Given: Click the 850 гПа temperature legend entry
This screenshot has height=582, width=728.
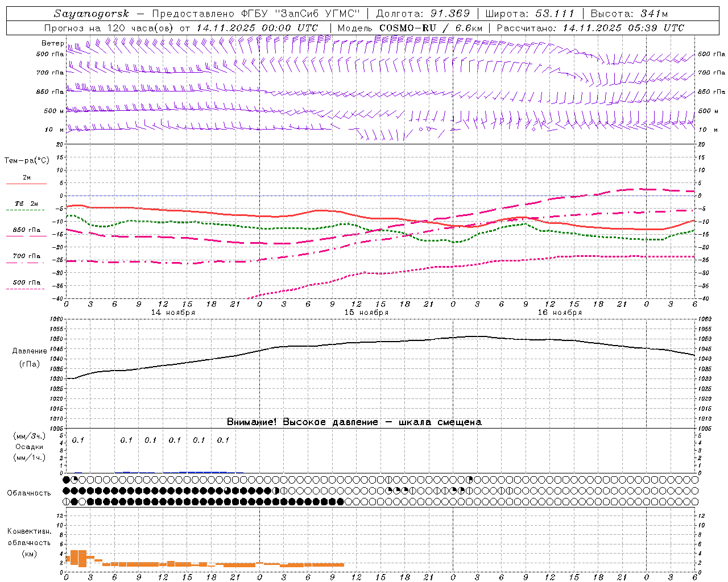Looking at the screenshot, I should click(27, 230).
